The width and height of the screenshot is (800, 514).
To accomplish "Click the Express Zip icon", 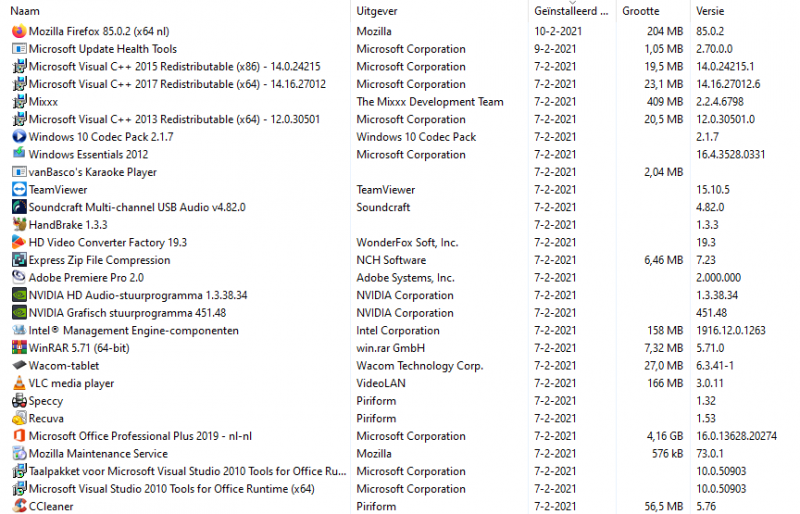I will [19, 260].
